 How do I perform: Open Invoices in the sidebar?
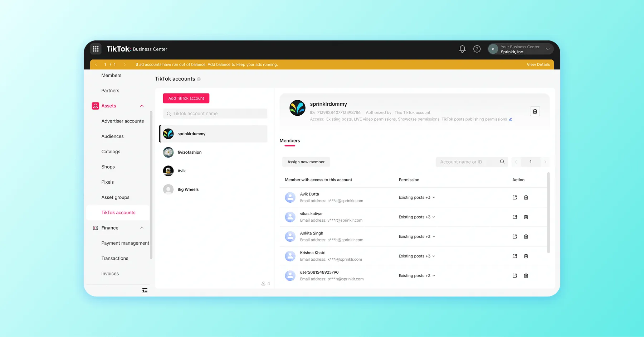(110, 274)
